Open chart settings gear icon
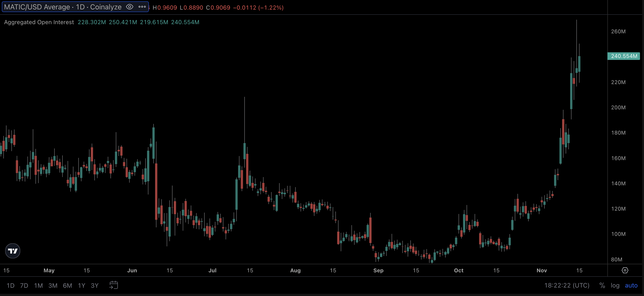Viewport: 644px width, 296px height. point(625,270)
